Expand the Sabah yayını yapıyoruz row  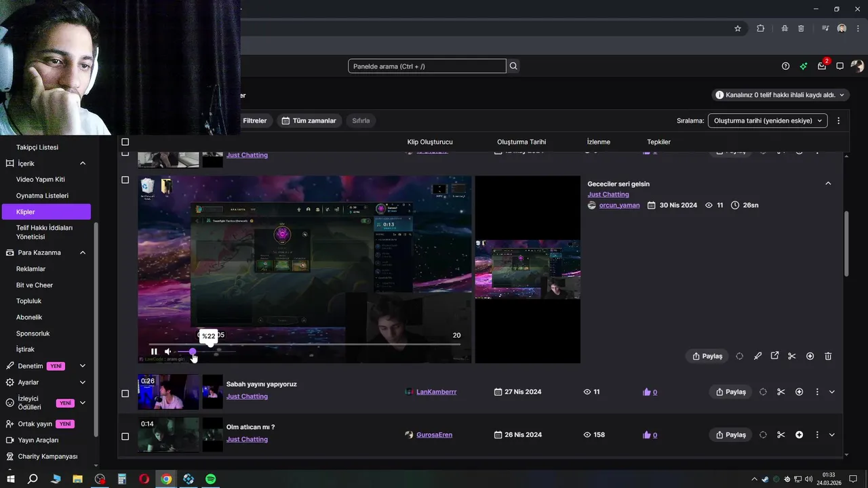point(832,392)
